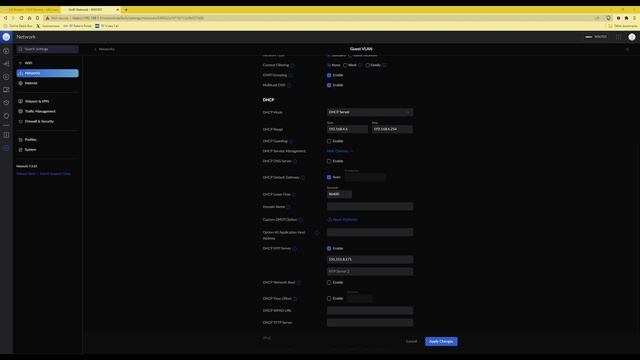This screenshot has height=360, width=640.
Task: Enable the DHCP DNS Server checkbox
Action: 329,161
